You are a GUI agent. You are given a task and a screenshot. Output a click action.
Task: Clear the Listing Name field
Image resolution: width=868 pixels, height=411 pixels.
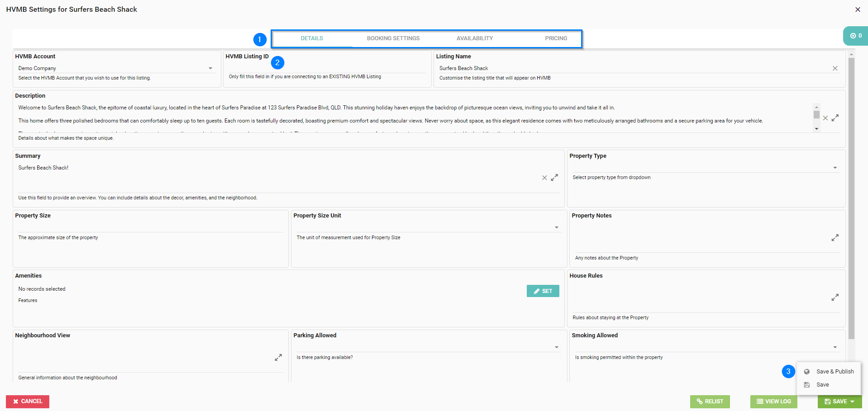coord(835,68)
